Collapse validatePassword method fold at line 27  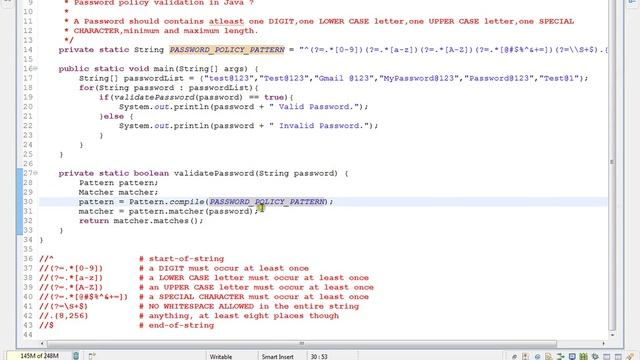36,173
